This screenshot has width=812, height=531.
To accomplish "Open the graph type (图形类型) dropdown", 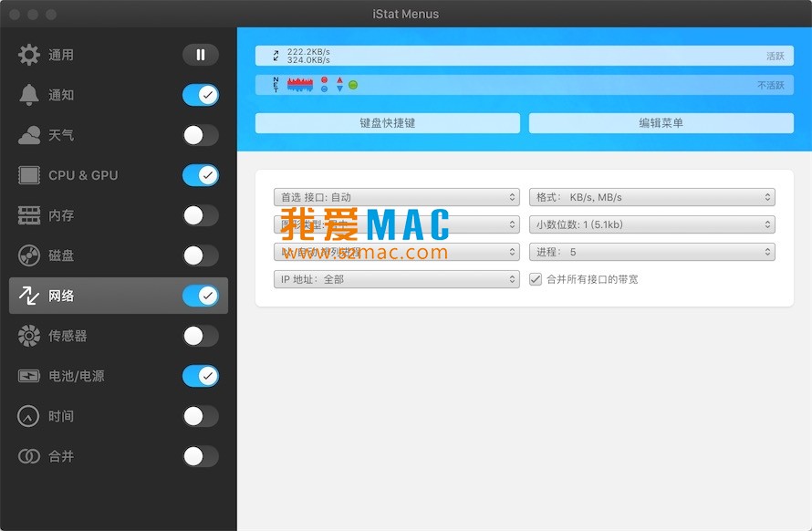I will click(x=397, y=224).
